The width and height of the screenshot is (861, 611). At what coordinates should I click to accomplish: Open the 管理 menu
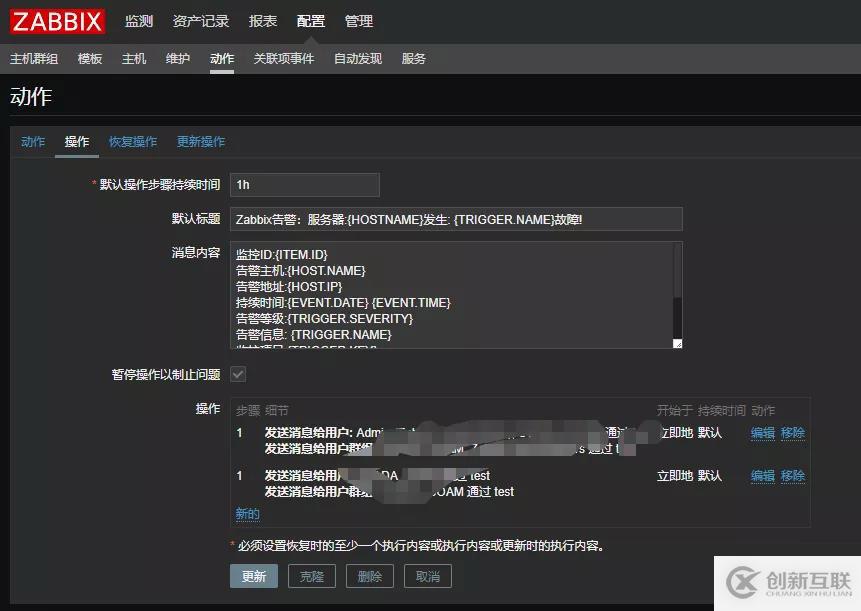click(x=358, y=20)
